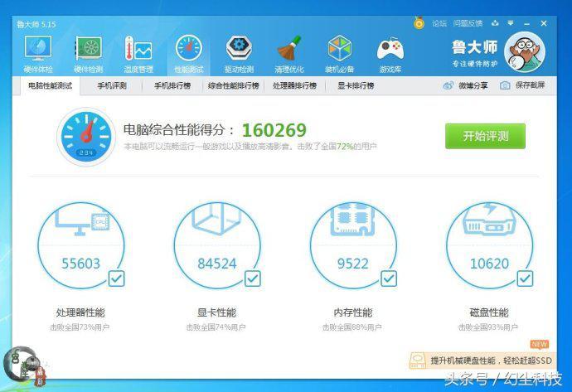Click the gold medal icon in title bar
Image resolution: width=572 pixels, height=392 pixels.
(419, 23)
